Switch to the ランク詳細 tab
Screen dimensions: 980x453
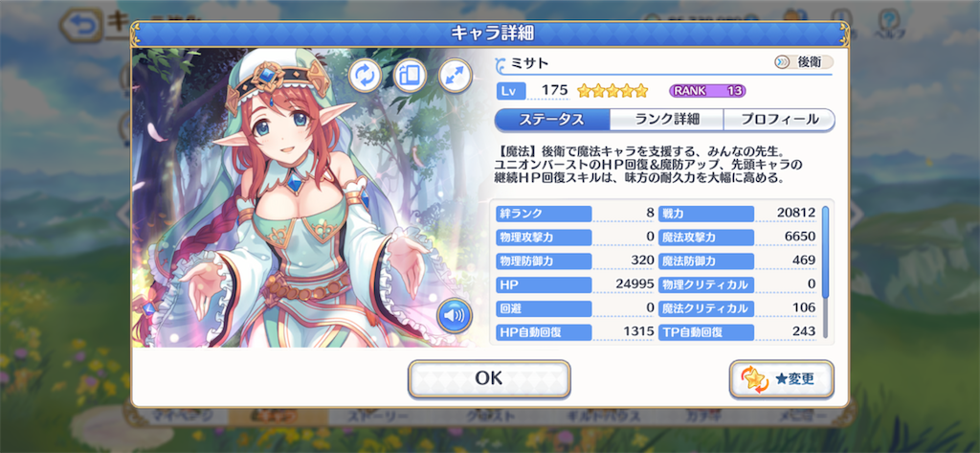666,120
